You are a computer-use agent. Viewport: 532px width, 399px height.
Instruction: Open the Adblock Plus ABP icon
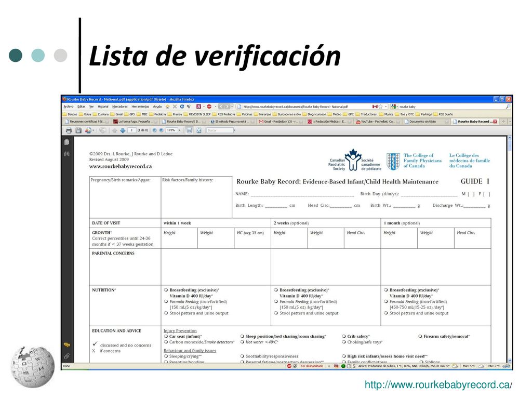(209, 107)
